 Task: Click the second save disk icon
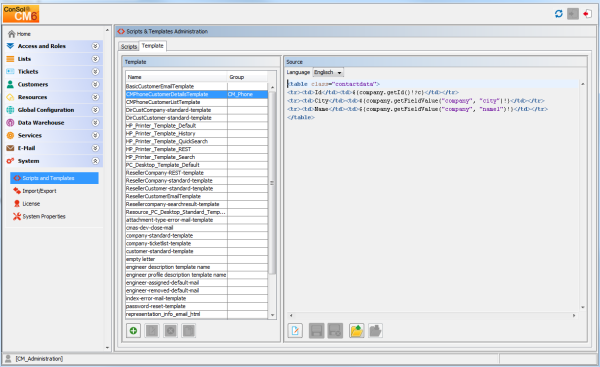click(x=335, y=331)
